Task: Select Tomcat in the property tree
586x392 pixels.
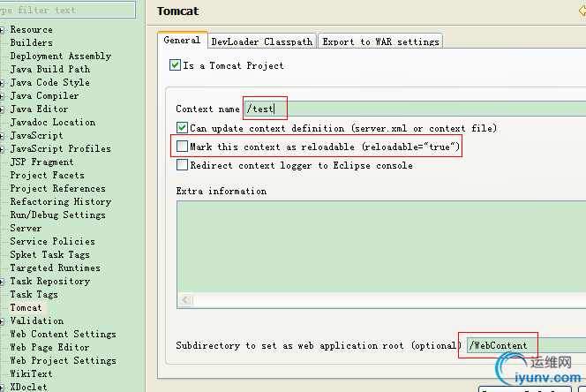Action: [x=26, y=307]
